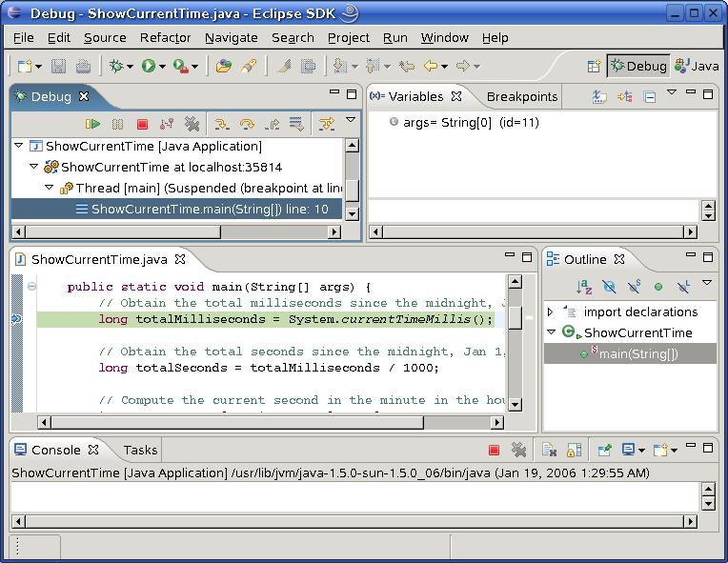Screen dimensions: 728x563
Task: Open the Refactor menu
Action: tap(165, 37)
